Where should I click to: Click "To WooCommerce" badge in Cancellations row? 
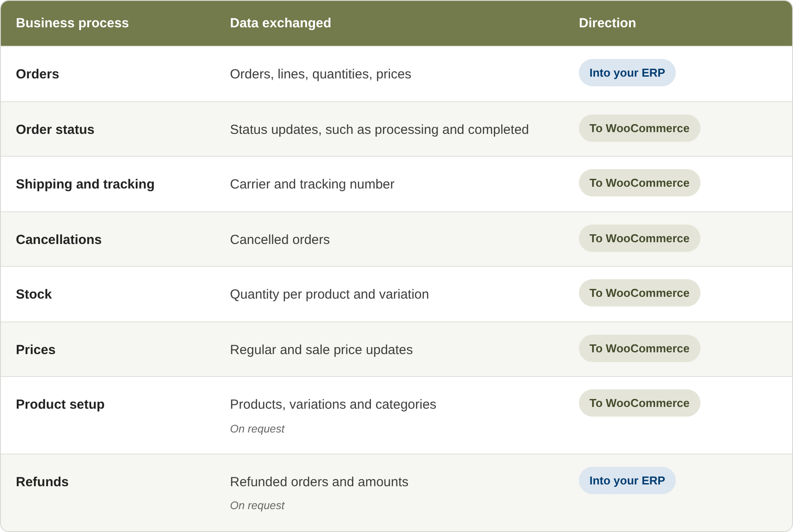click(x=640, y=238)
